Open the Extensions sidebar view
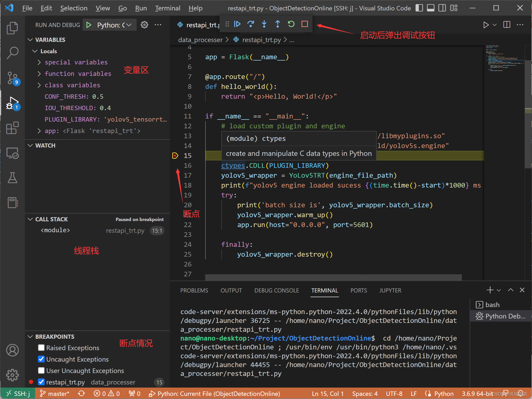 coord(12,128)
